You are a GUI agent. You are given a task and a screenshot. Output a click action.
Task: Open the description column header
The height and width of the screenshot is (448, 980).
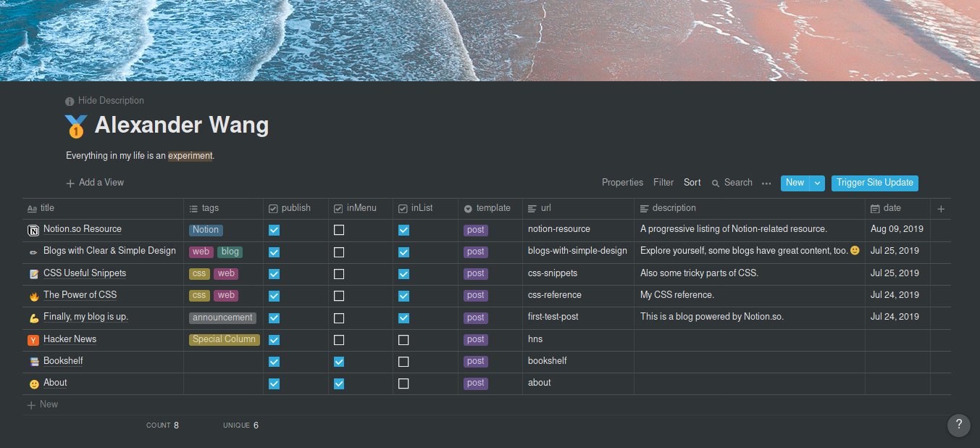750,208
